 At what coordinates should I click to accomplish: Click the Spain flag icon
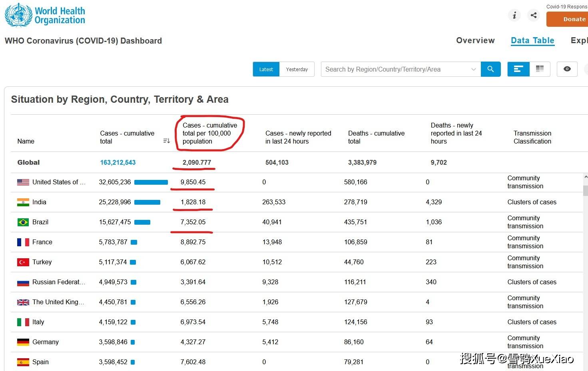click(23, 362)
